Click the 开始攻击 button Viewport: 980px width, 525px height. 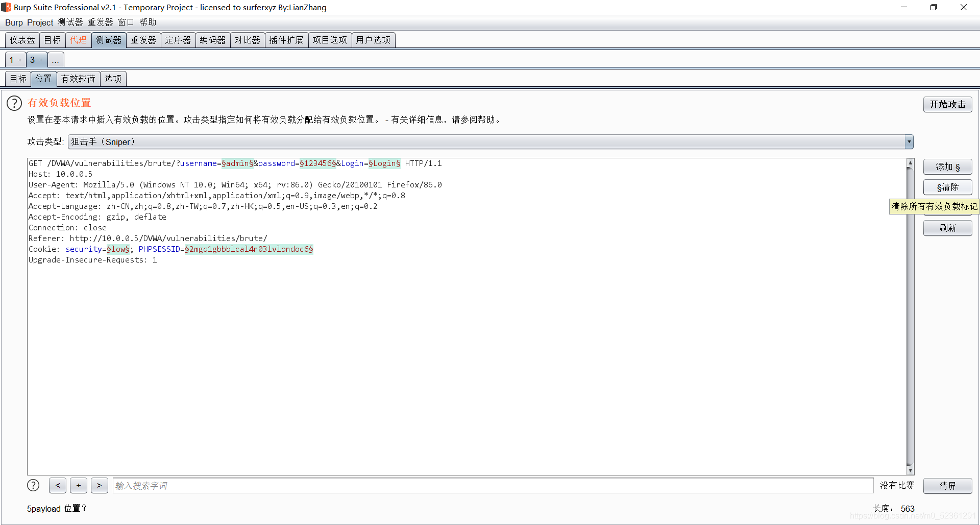coord(947,104)
